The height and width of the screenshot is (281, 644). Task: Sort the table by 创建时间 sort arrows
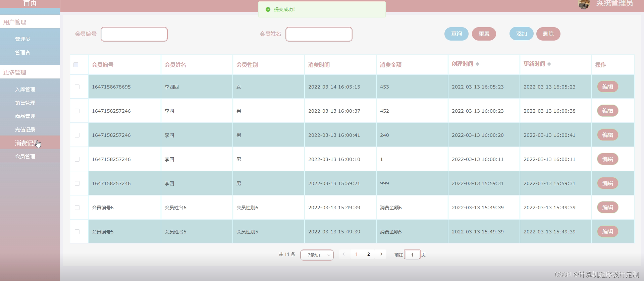point(477,64)
